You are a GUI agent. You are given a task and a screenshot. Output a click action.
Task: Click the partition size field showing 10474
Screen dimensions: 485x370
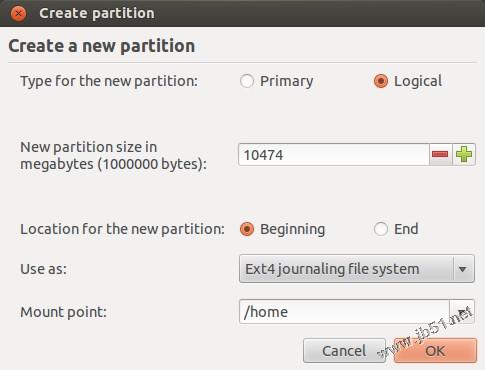(x=334, y=154)
